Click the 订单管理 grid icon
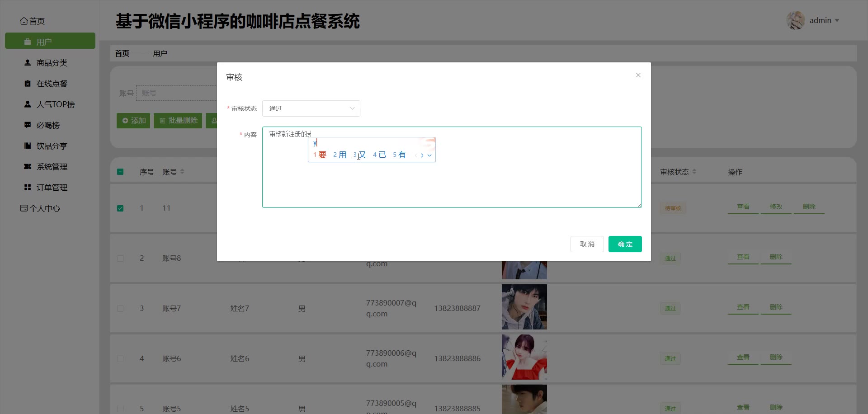Viewport: 868px width, 414px height. tap(28, 188)
